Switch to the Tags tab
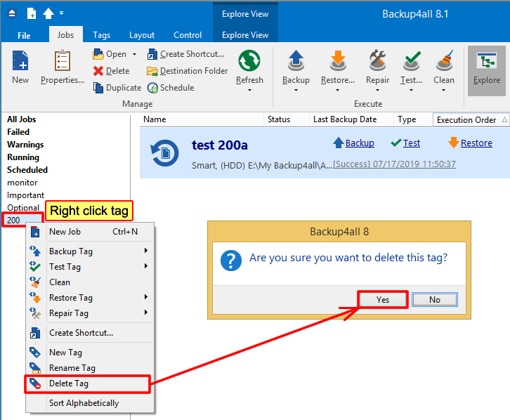This screenshot has width=510, height=420. click(101, 35)
